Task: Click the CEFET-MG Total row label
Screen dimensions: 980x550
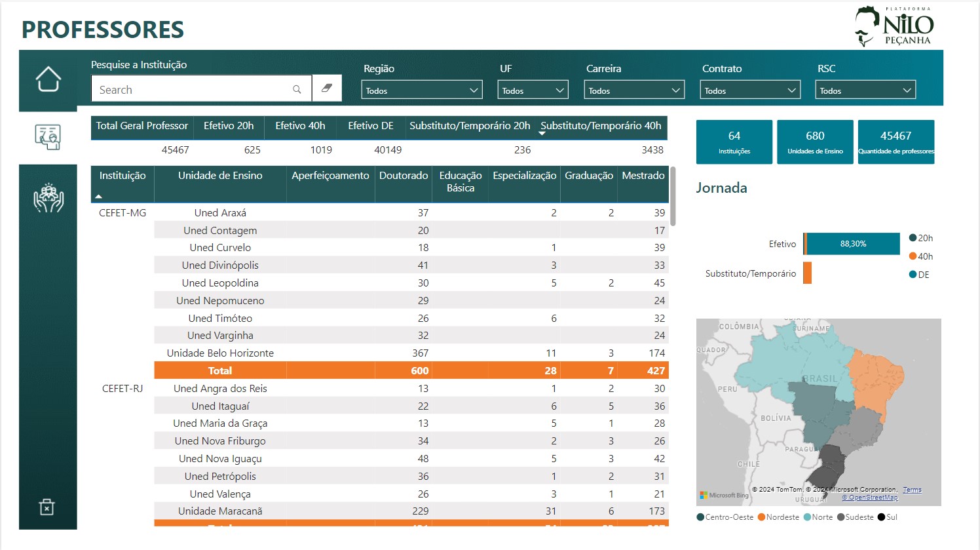Action: [x=220, y=371]
